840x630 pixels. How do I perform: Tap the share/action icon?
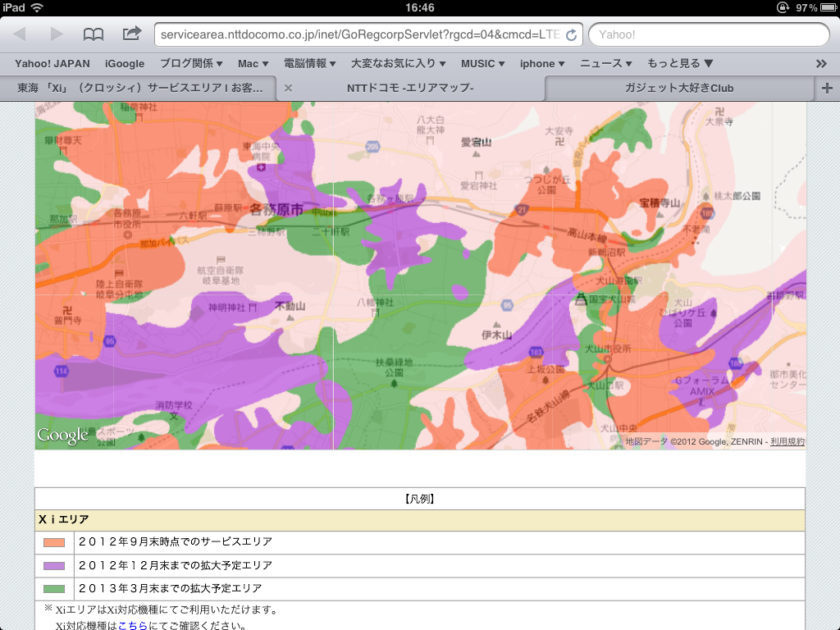(x=132, y=34)
